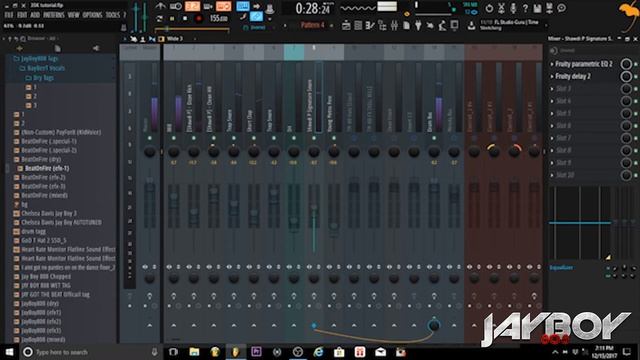Open Fruity delay 2 plugin
Screen dimensions: 640x360
point(573,76)
